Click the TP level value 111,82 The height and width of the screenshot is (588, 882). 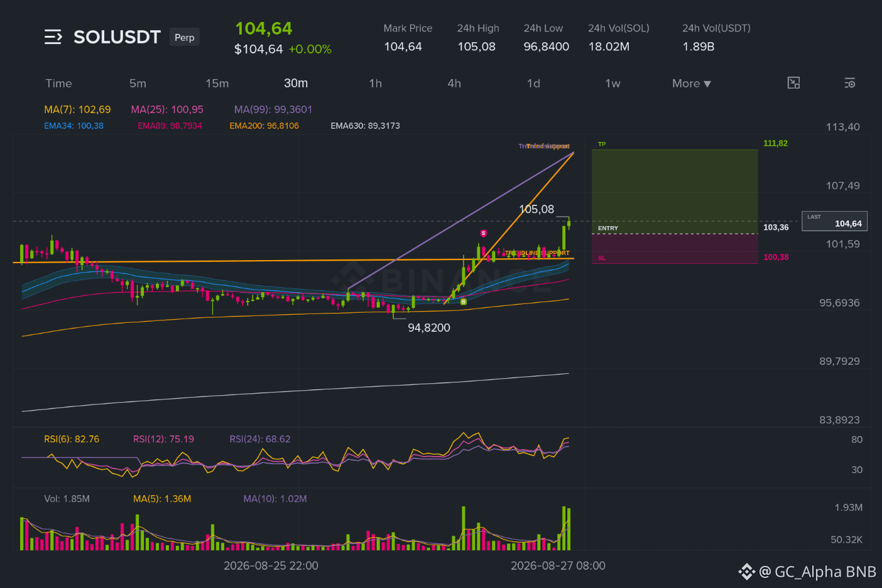click(x=775, y=143)
